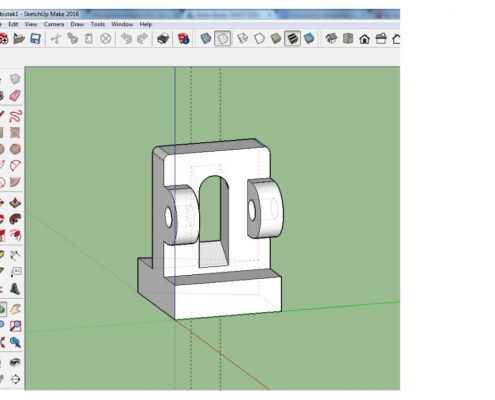This screenshot has width=495, height=400.
Task: Select the Pie arc tool
Action: [15, 182]
